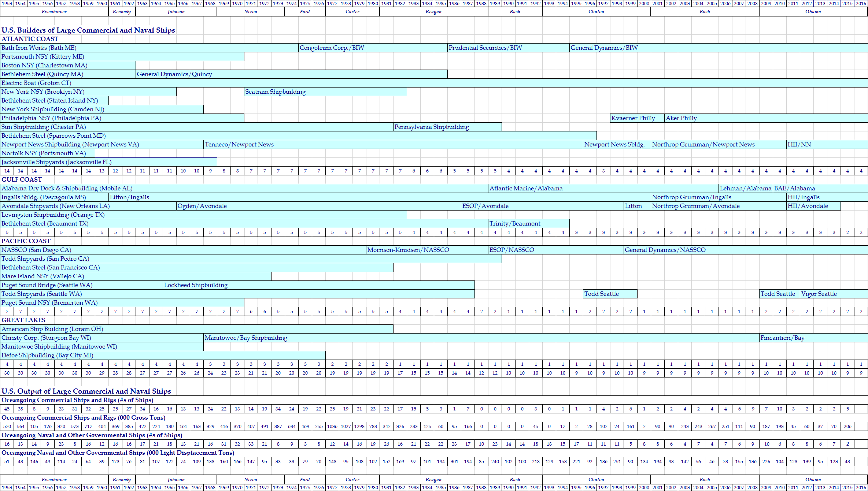868x491 pixels.
Task: Select 'Oceangoing Commercial Ships and Rigs (000 Gross Tons)' heading
Action: pos(84,417)
